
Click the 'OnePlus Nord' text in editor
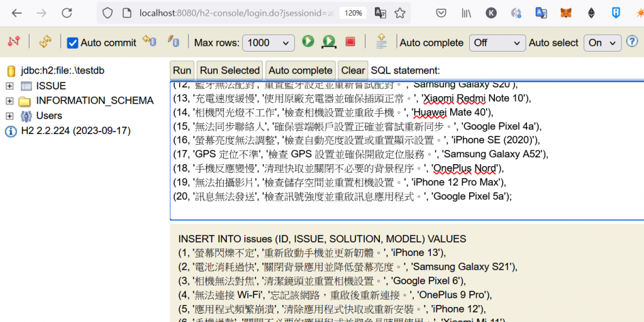(x=464, y=169)
